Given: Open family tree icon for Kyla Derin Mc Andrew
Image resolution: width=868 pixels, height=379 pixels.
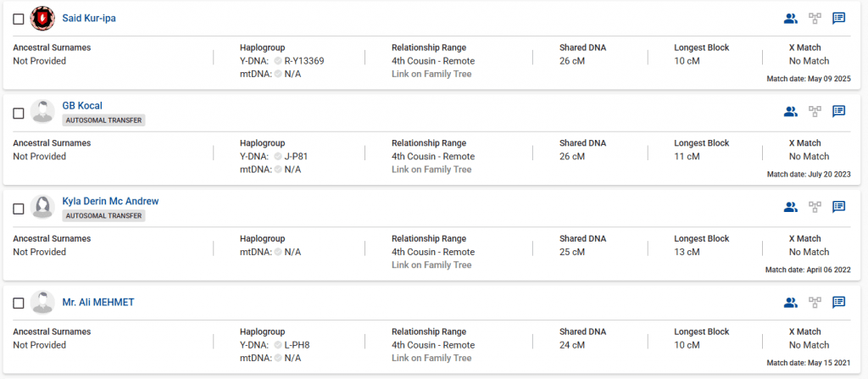Looking at the screenshot, I should point(815,207).
